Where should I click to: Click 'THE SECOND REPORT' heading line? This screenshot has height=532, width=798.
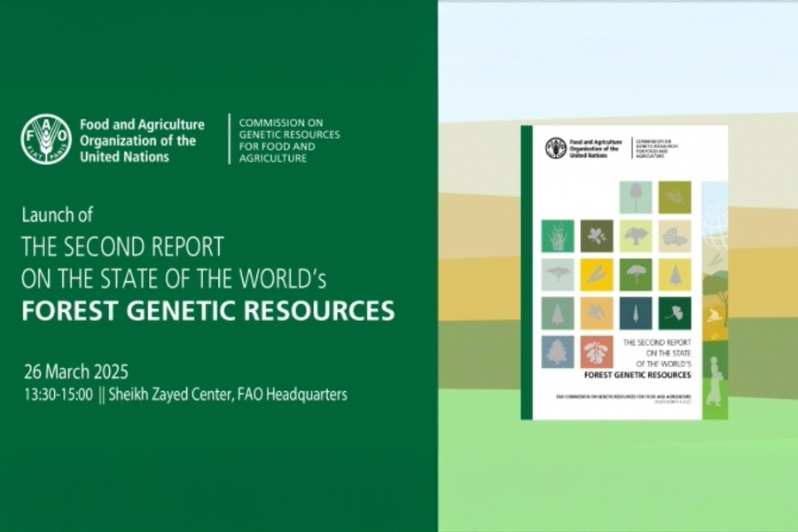click(122, 246)
